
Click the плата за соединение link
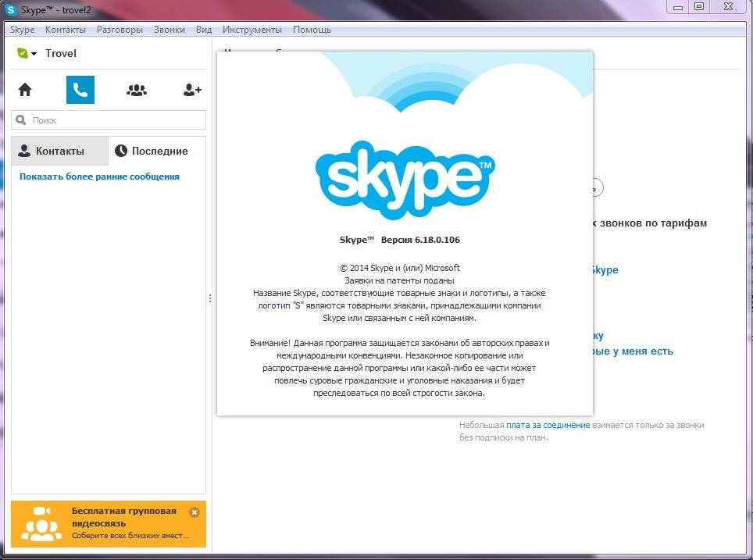[x=548, y=425]
